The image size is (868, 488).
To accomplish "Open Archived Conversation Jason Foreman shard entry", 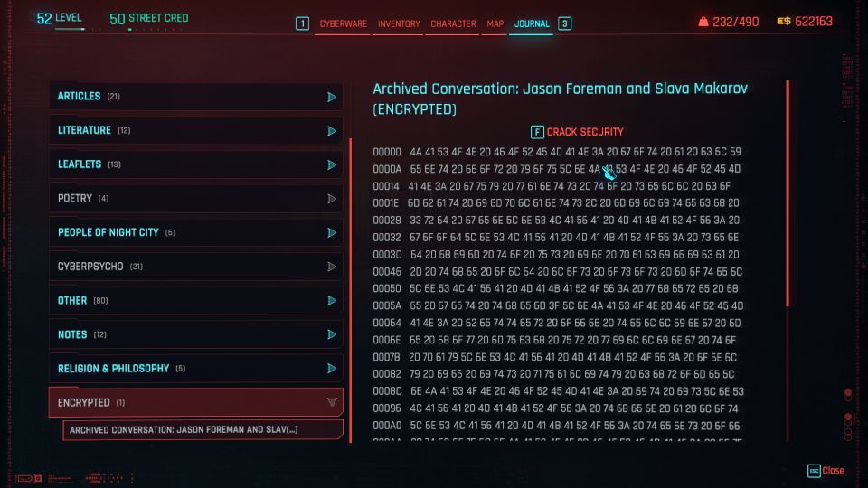I will pyautogui.click(x=203, y=430).
